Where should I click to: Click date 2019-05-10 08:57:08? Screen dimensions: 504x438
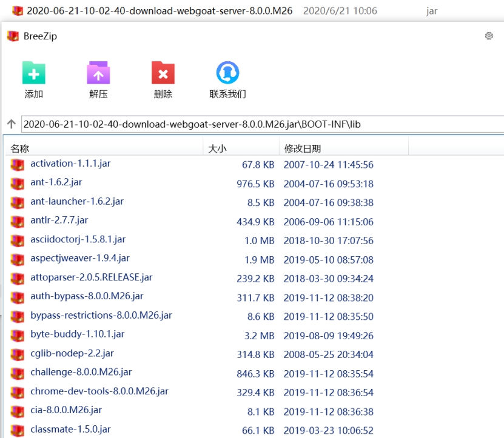[x=329, y=260]
